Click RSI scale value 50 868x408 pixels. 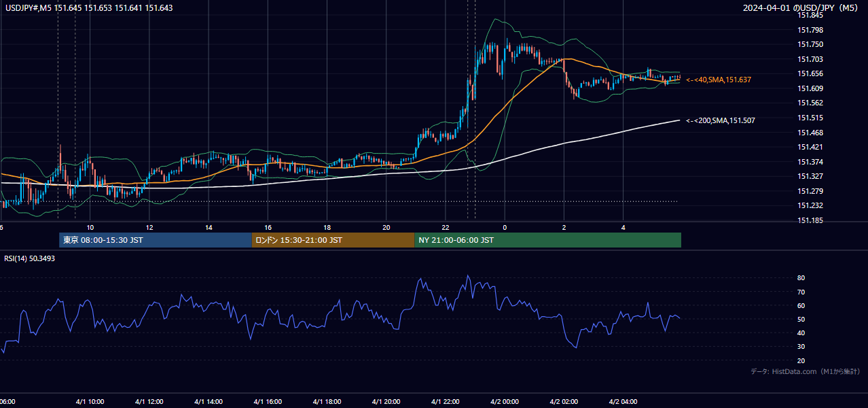coord(801,319)
